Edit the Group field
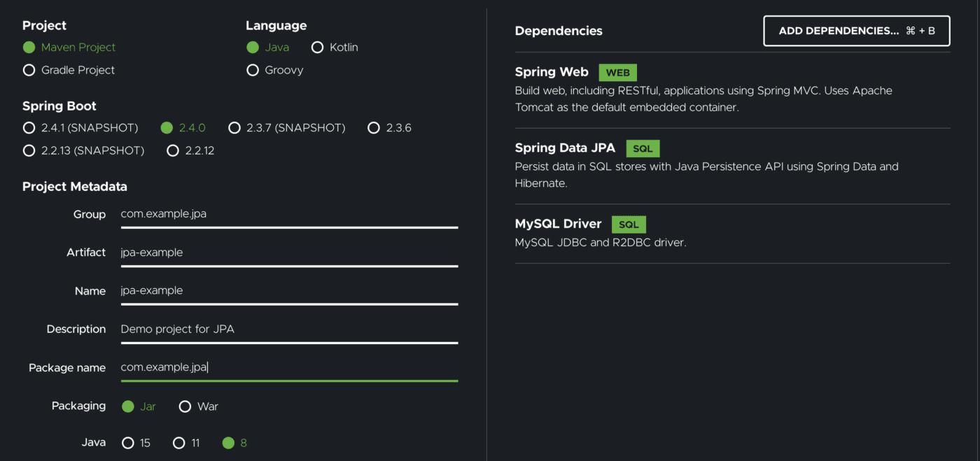Screen dimensions: 980x461 [x=289, y=215]
